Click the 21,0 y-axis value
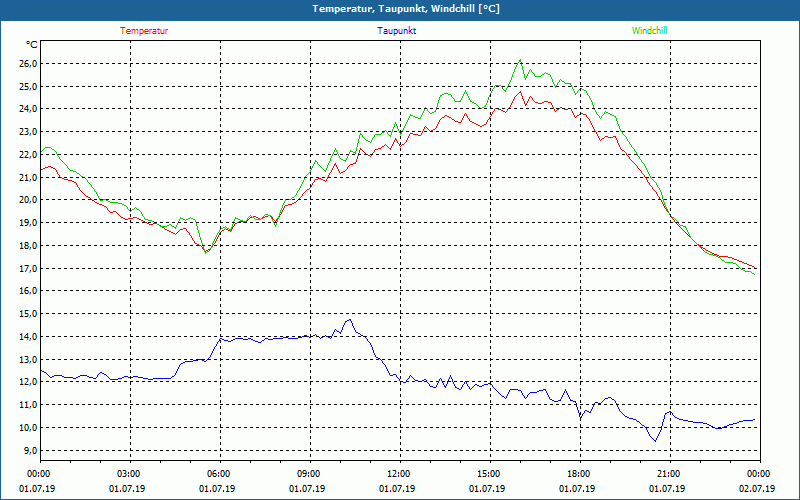 click(x=28, y=178)
